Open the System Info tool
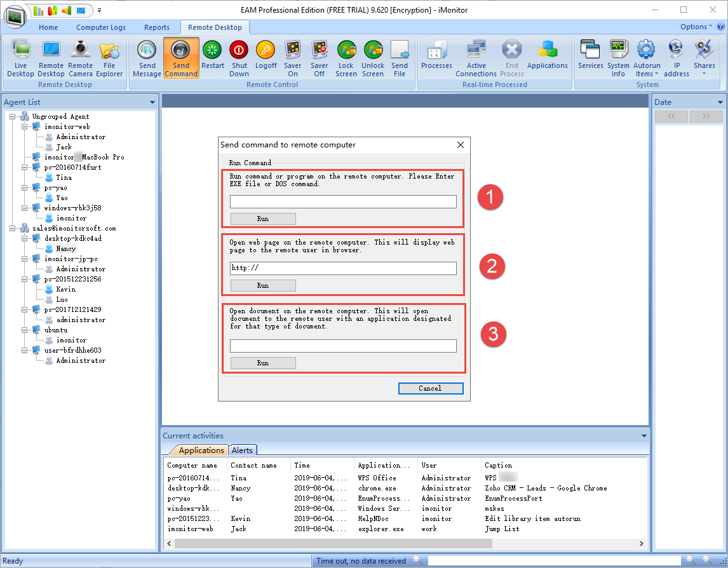The height and width of the screenshot is (568, 728). (618, 58)
